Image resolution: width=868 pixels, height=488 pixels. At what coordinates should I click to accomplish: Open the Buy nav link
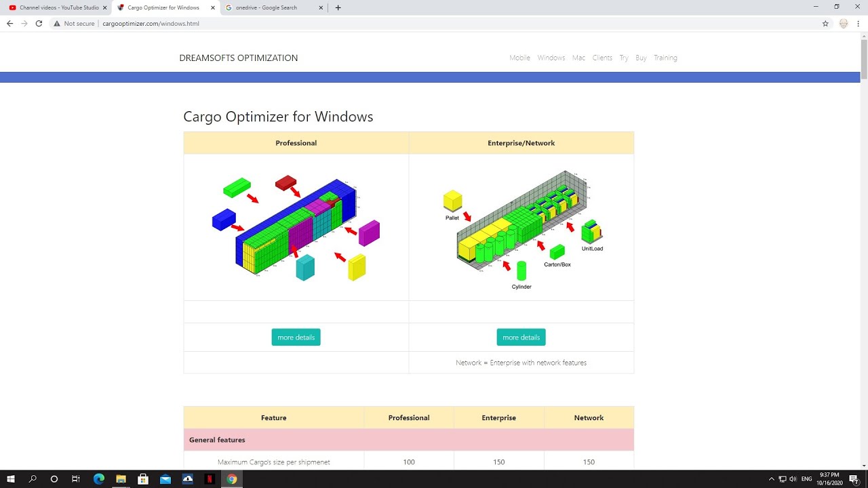641,58
